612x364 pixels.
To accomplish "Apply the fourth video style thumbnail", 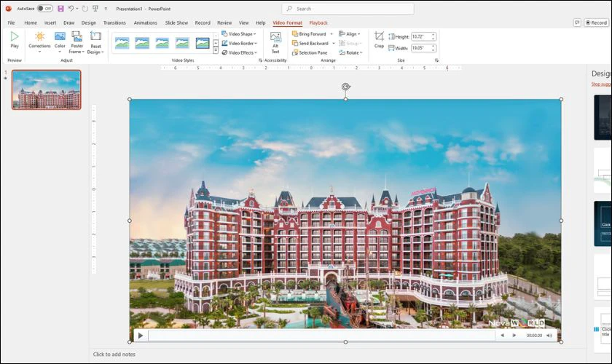I will (x=182, y=43).
